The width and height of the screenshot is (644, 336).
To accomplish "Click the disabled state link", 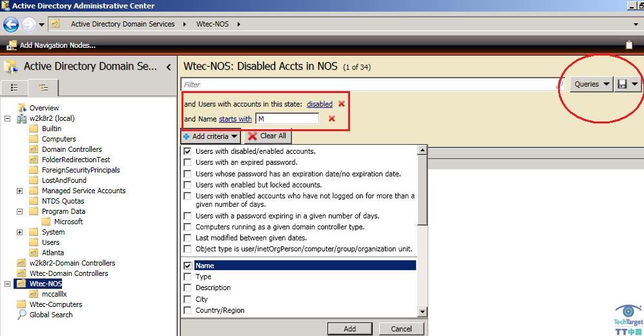I will point(320,104).
